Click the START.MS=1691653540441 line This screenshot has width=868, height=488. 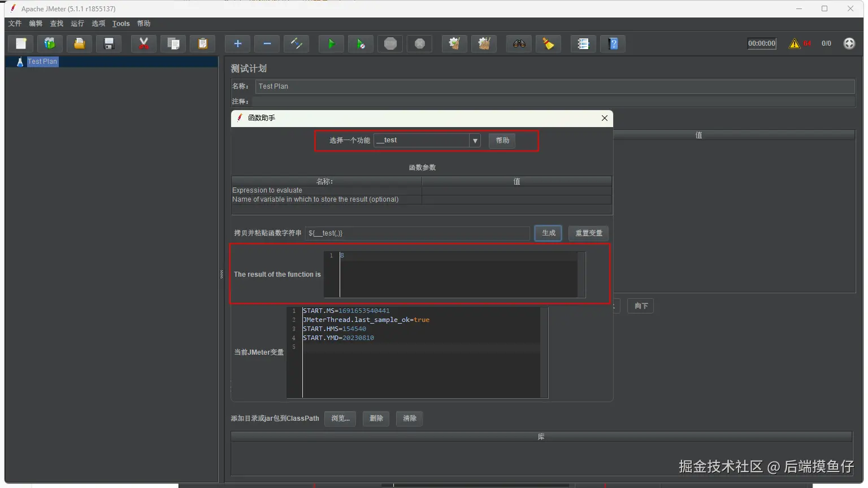(346, 311)
